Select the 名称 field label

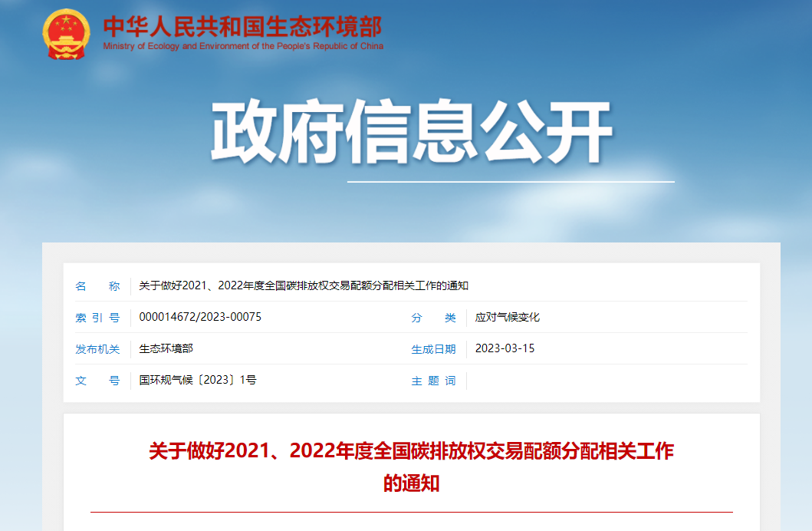click(97, 286)
